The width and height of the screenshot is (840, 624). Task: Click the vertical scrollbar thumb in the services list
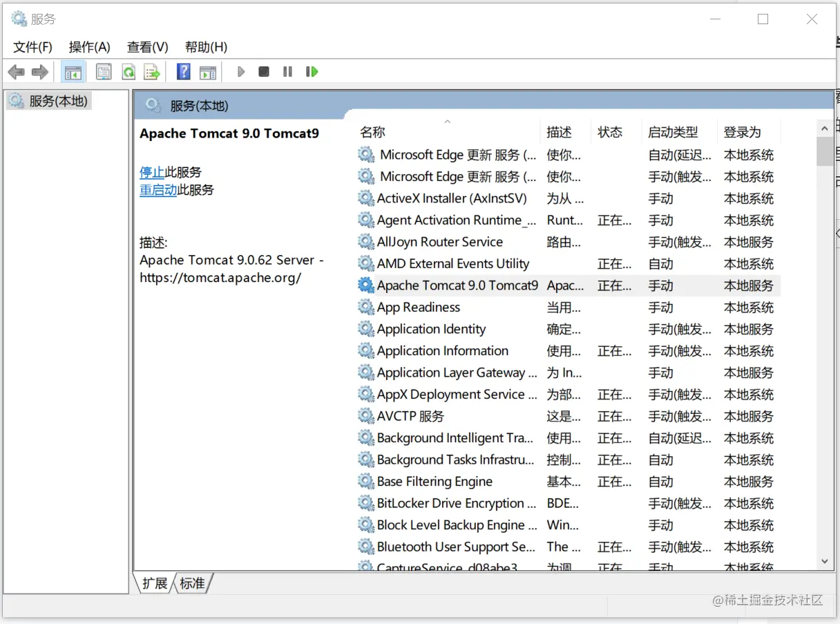tap(825, 151)
